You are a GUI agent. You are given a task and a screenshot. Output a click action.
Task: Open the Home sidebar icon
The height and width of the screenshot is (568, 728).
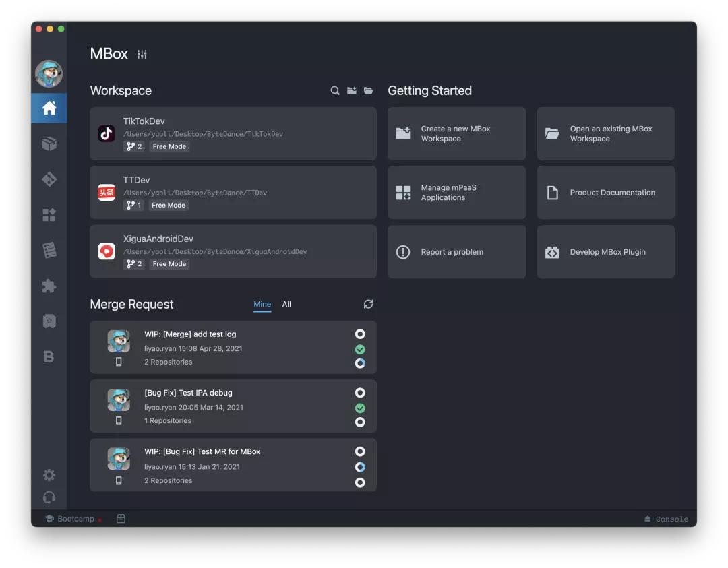[49, 108]
